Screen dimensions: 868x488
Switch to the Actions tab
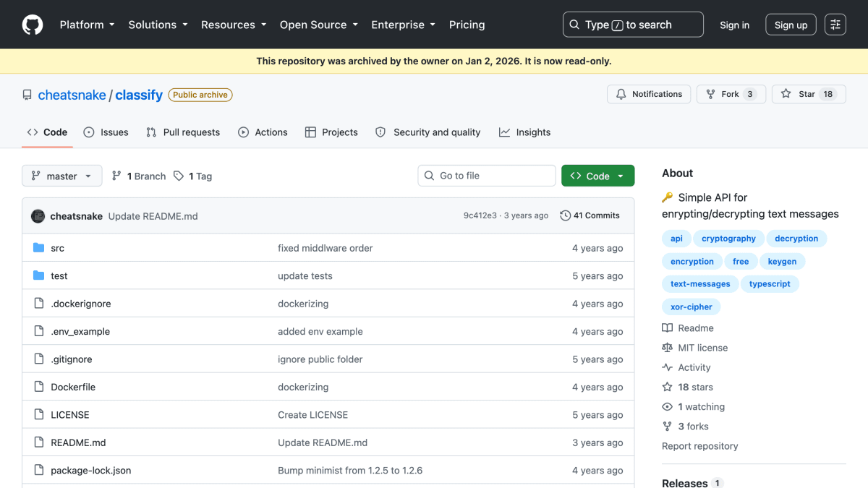click(x=263, y=132)
